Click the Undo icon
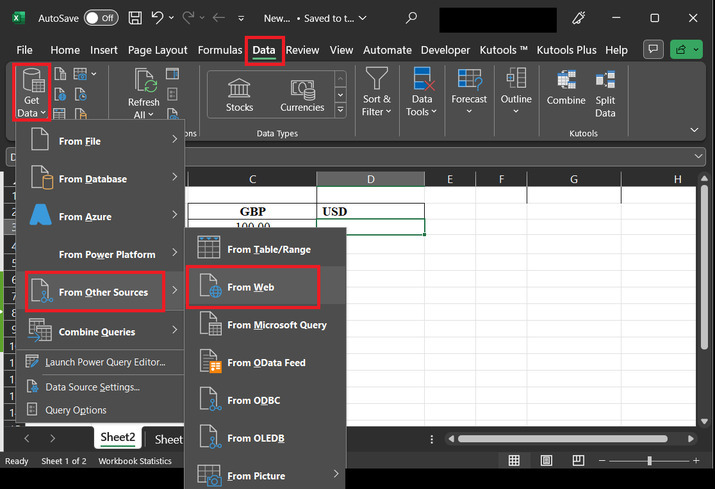This screenshot has width=715, height=489. 157,18
